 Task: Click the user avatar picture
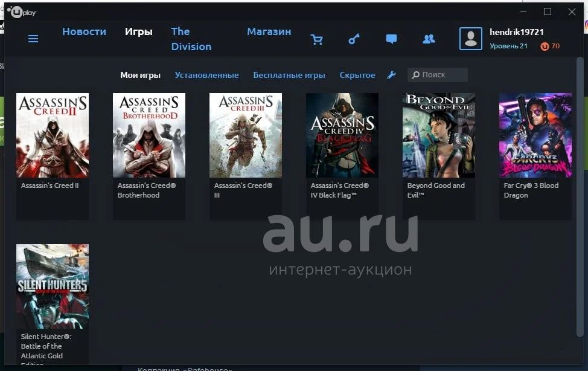471,39
